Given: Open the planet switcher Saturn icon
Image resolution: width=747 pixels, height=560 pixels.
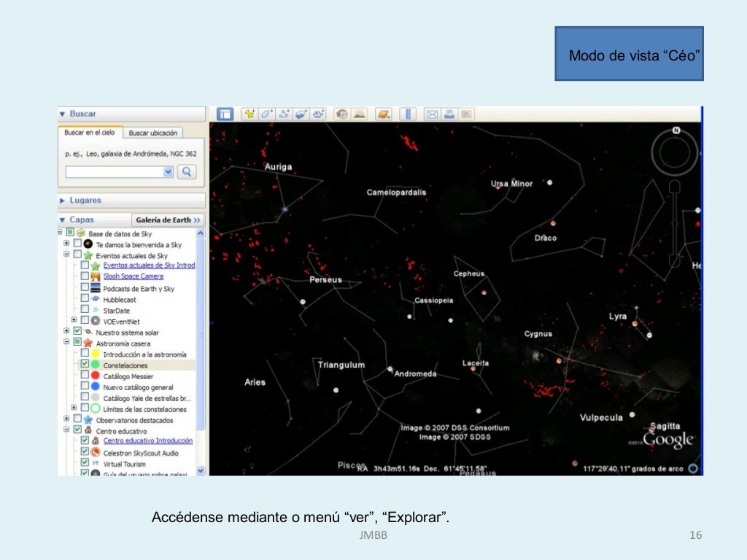Looking at the screenshot, I should tap(384, 114).
